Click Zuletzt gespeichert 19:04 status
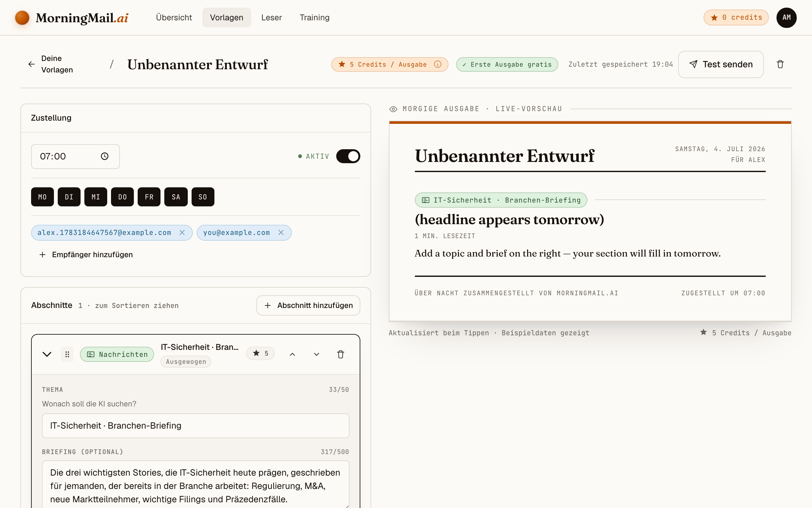 coord(621,64)
